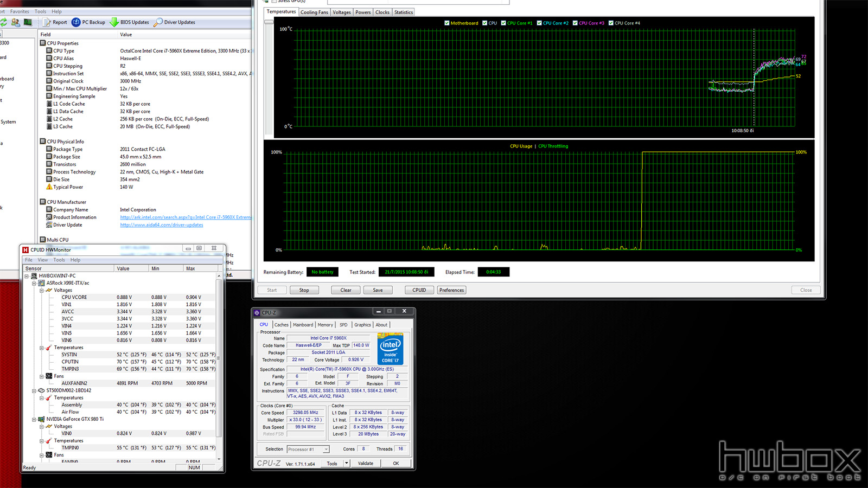This screenshot has height=488, width=868.
Task: Click the CPUID button
Action: coord(419,290)
